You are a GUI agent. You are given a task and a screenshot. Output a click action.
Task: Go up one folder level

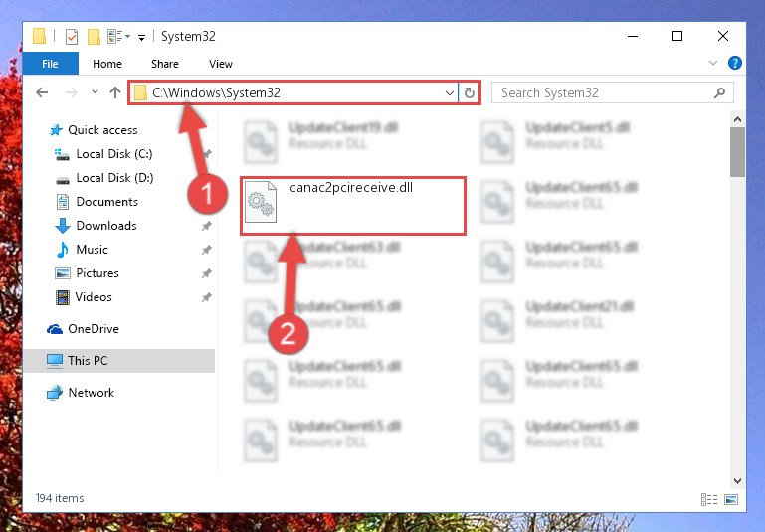tap(115, 92)
